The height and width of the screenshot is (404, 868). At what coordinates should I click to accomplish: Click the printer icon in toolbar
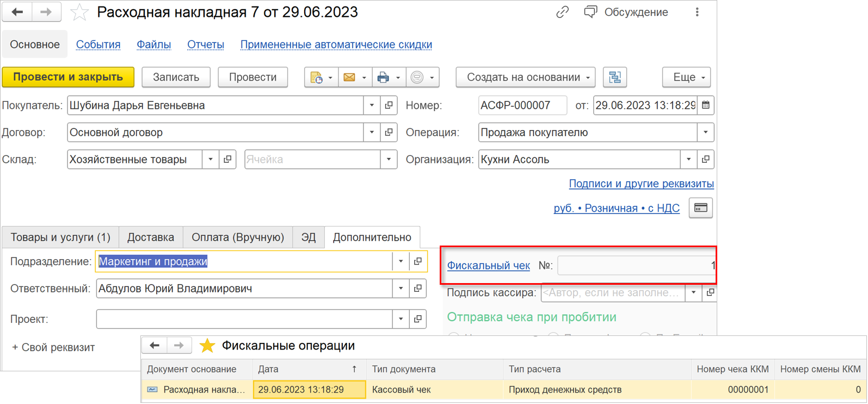click(383, 77)
